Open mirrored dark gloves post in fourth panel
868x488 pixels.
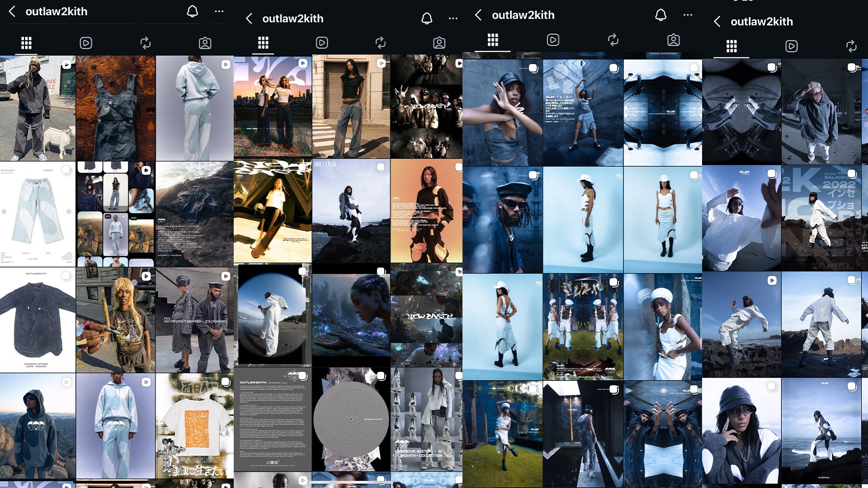coord(741,112)
